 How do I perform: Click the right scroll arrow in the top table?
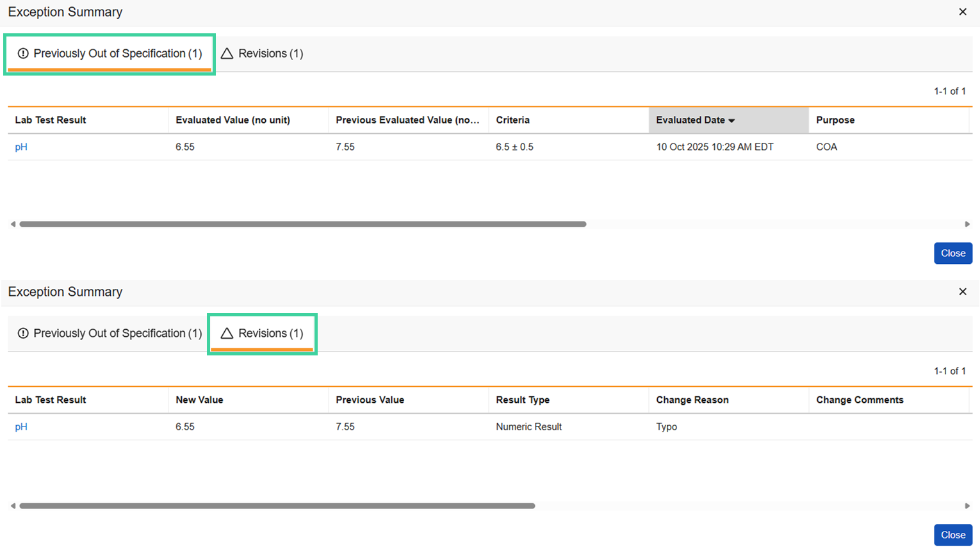pyautogui.click(x=968, y=223)
